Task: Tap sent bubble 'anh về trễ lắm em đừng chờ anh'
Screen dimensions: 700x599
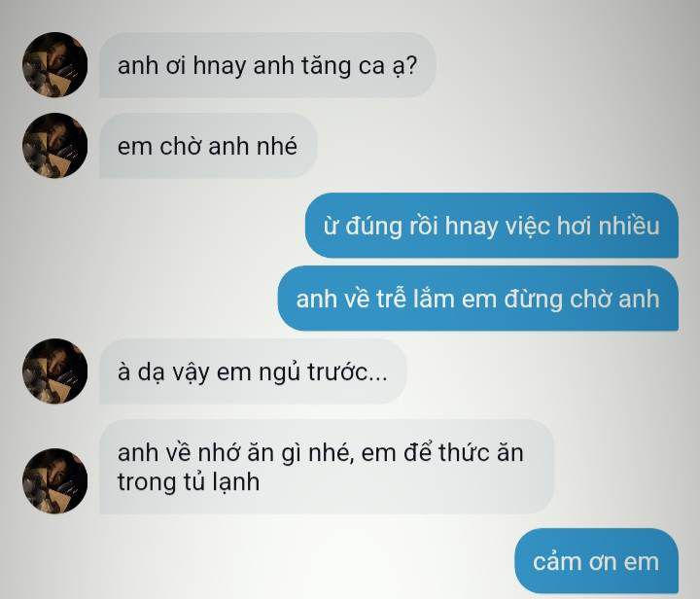Action: [477, 299]
